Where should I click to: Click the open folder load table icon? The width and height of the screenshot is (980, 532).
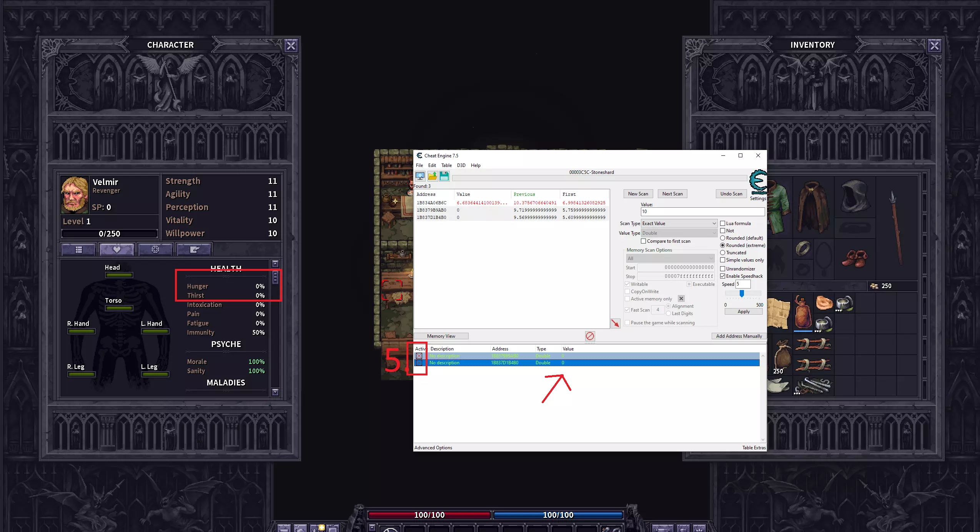click(432, 176)
